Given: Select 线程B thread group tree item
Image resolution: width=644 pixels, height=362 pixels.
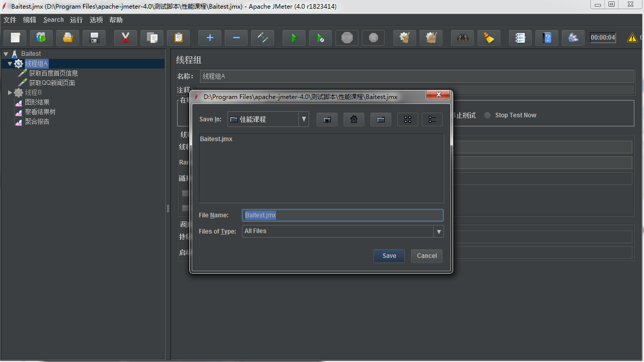Looking at the screenshot, I should (33, 92).
